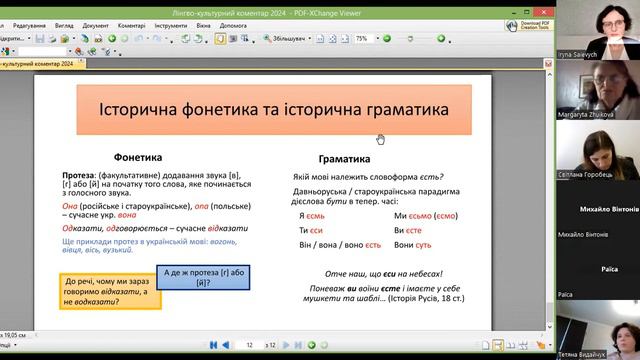Select the Hand tool icon
Viewport: 640px width, 360px height.
coord(220,39)
